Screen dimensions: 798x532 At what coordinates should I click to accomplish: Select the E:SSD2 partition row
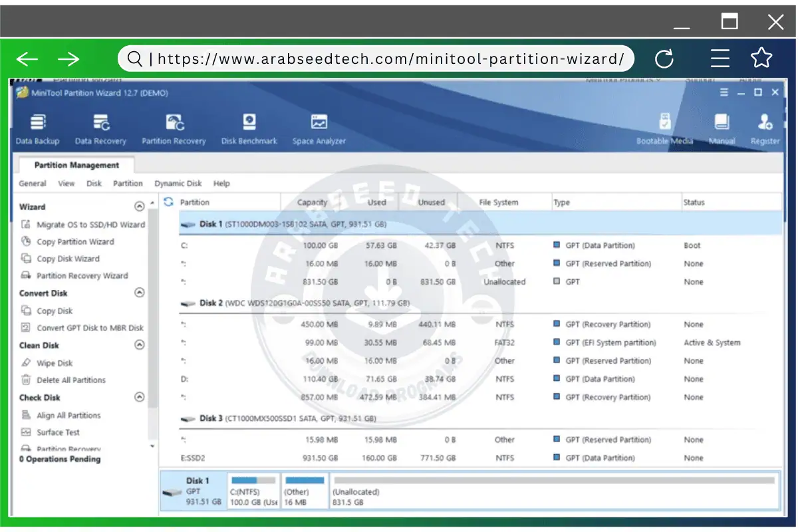(x=199, y=458)
